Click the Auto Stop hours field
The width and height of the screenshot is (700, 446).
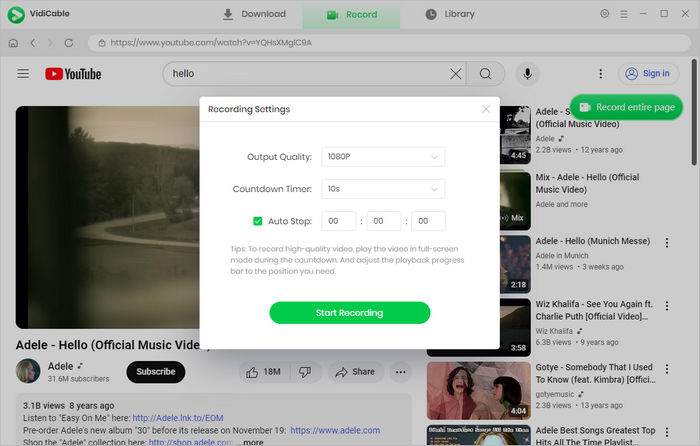[x=339, y=221]
